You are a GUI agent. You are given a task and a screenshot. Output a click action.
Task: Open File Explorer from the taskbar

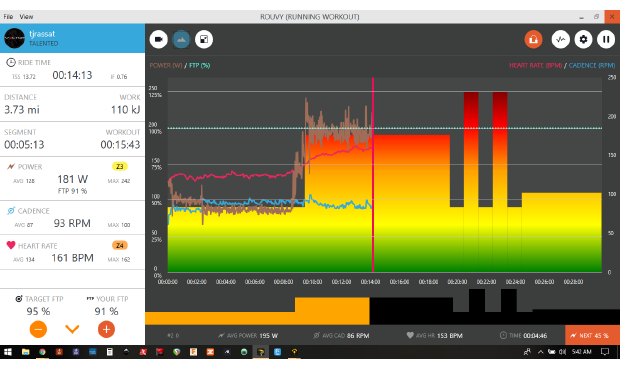(x=25, y=352)
